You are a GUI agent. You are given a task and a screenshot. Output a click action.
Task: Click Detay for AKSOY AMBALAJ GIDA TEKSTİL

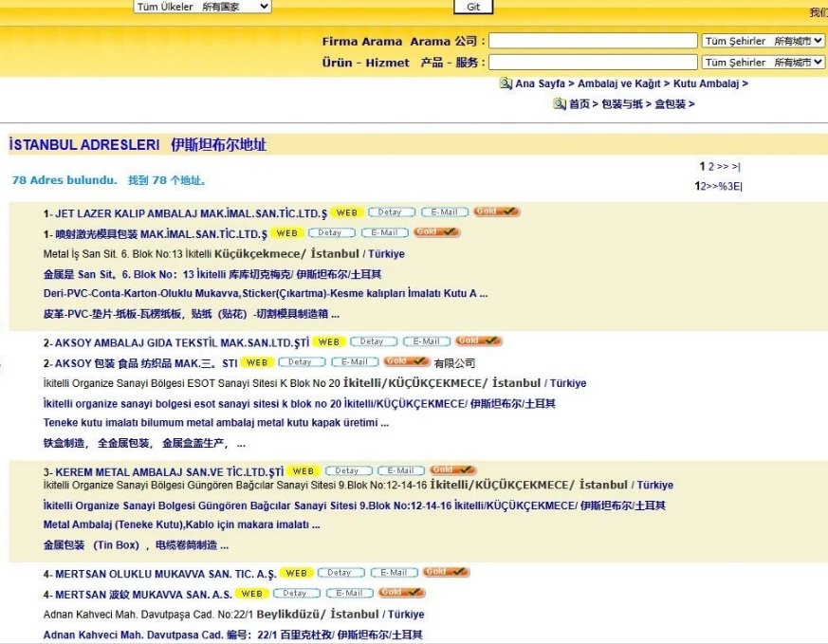pyautogui.click(x=374, y=341)
